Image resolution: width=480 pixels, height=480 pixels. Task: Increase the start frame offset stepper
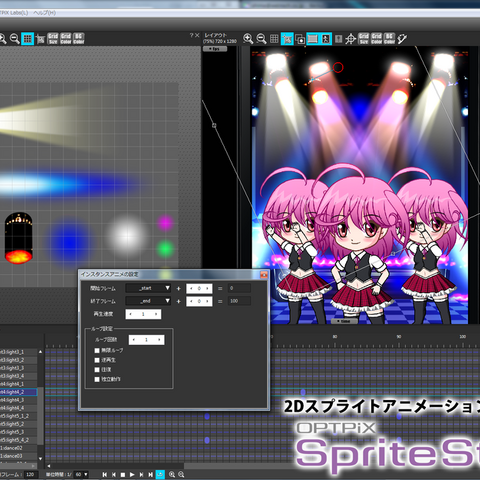208,288
